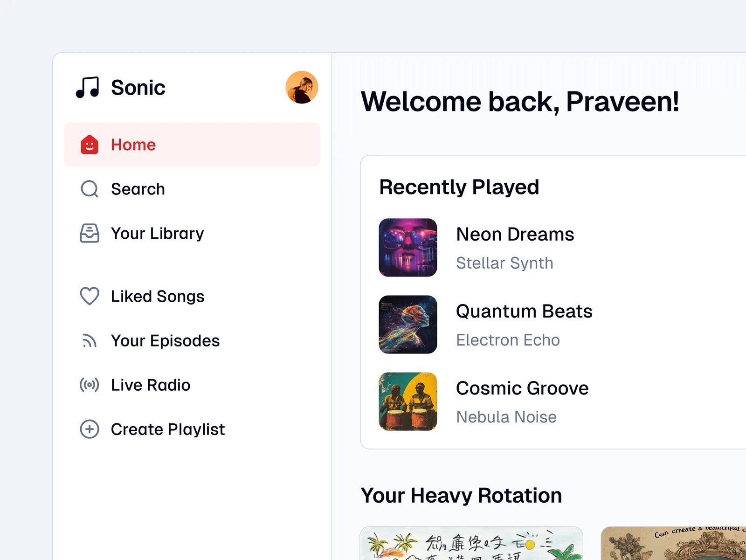Open the first Heavy Rotation card
Viewport: 746px width, 560px height.
pos(471,544)
